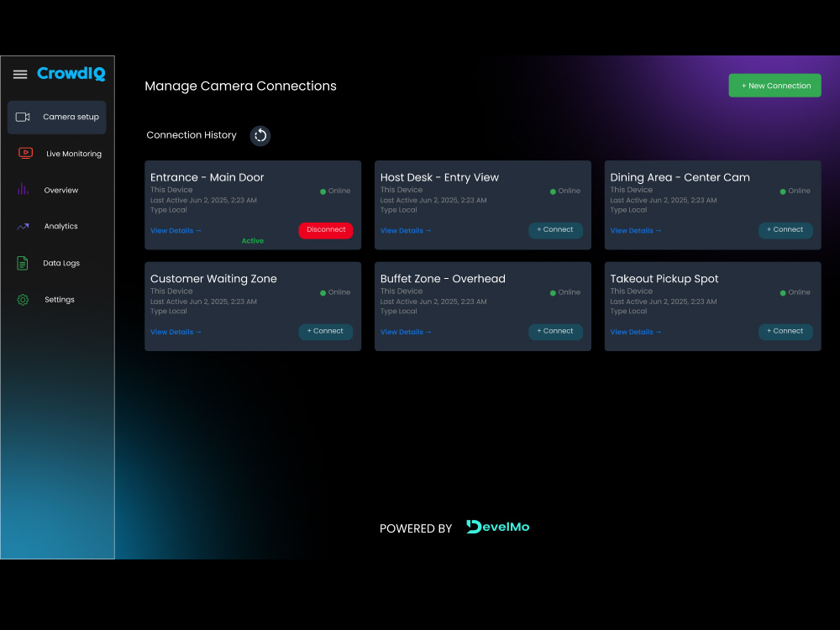View Details for Host Desk - Entry View
The image size is (840, 630).
coord(406,231)
